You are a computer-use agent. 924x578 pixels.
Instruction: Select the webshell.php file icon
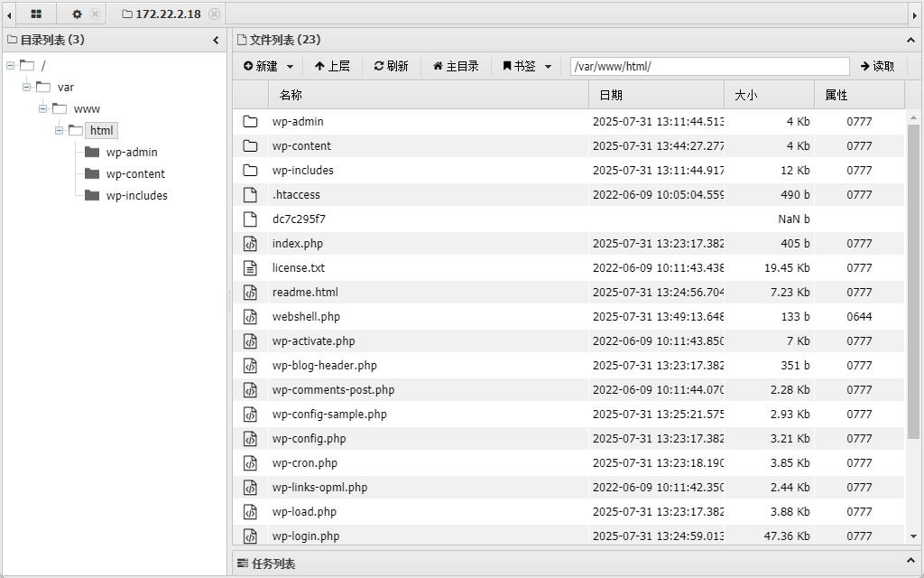[251, 317]
